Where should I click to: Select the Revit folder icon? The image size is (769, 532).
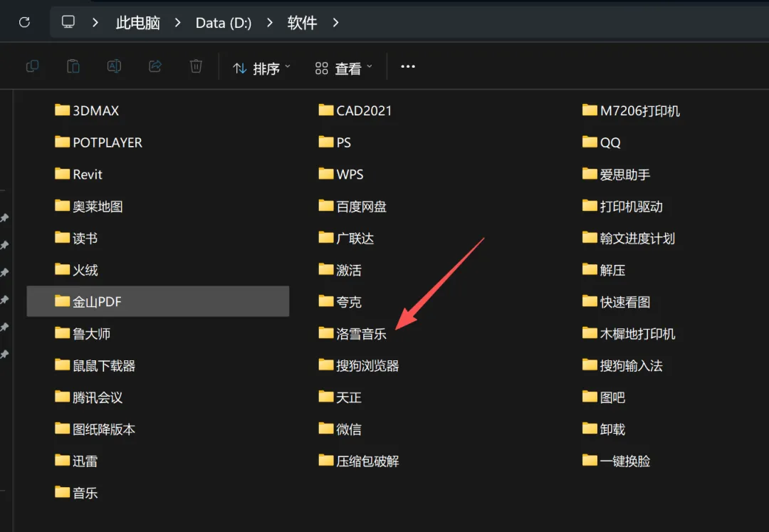[x=62, y=174]
